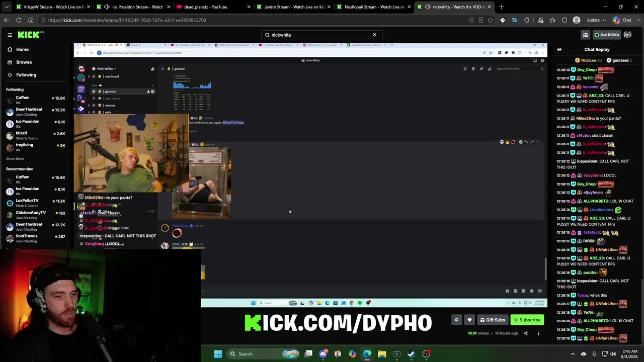Click the Gift Subs button
Screen dimensions: 644x362
(x=492, y=320)
